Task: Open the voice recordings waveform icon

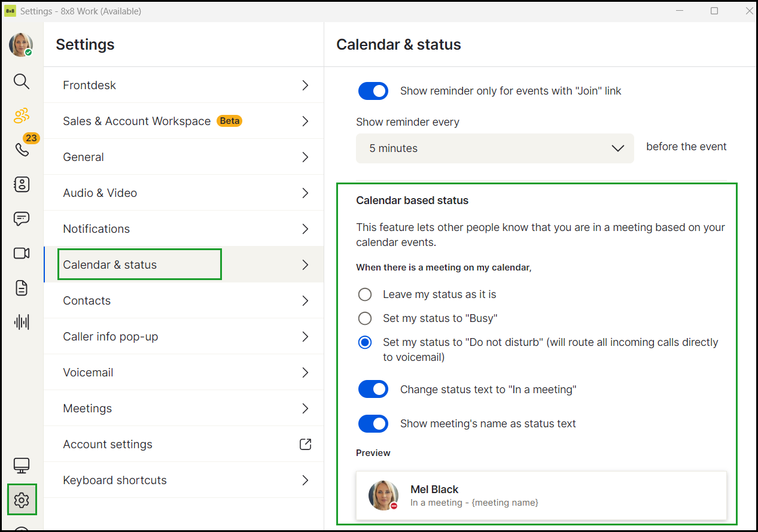Action: [x=22, y=323]
